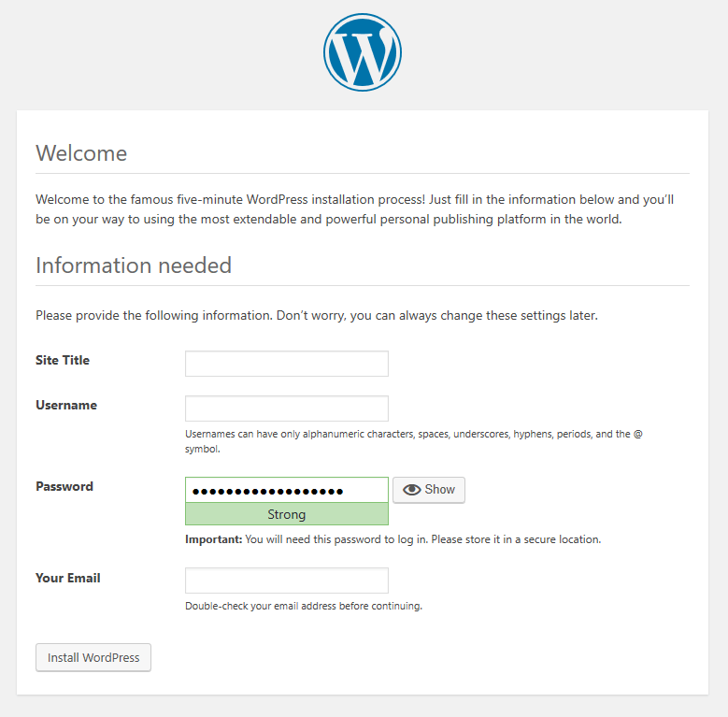Click the Install WordPress button
The height and width of the screenshot is (717, 728).
[x=93, y=657]
